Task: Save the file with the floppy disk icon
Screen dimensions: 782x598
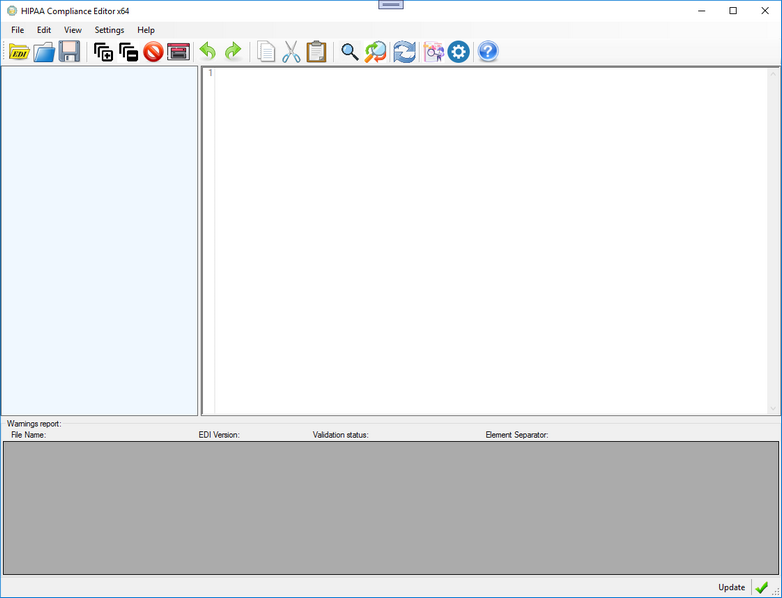Action: (69, 51)
